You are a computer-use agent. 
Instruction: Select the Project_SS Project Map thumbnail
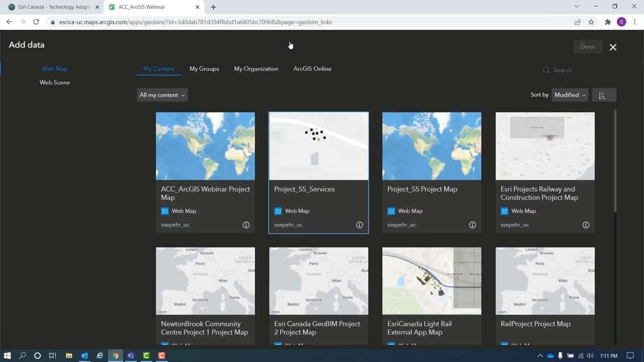click(432, 146)
